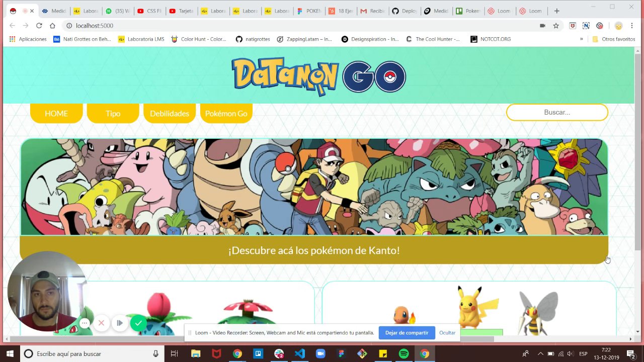
Task: Click the Ocultar link
Action: point(447,333)
